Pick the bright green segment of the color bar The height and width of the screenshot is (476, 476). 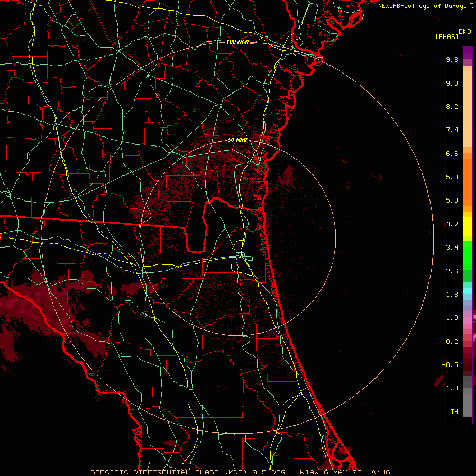(x=467, y=255)
